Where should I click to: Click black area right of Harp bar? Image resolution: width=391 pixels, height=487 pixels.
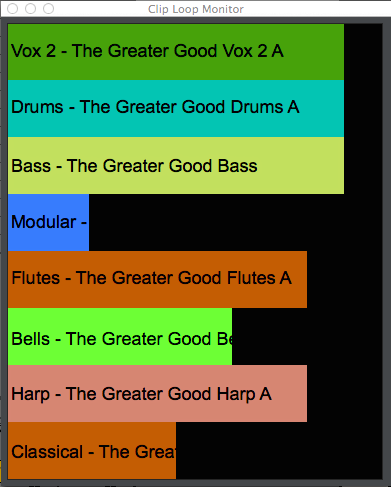pos(344,394)
